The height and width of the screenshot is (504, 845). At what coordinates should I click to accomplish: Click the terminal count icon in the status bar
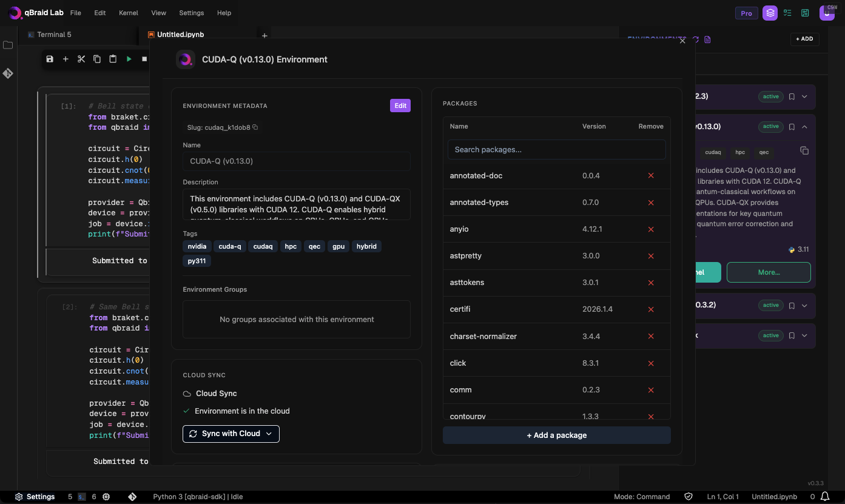[81, 497]
